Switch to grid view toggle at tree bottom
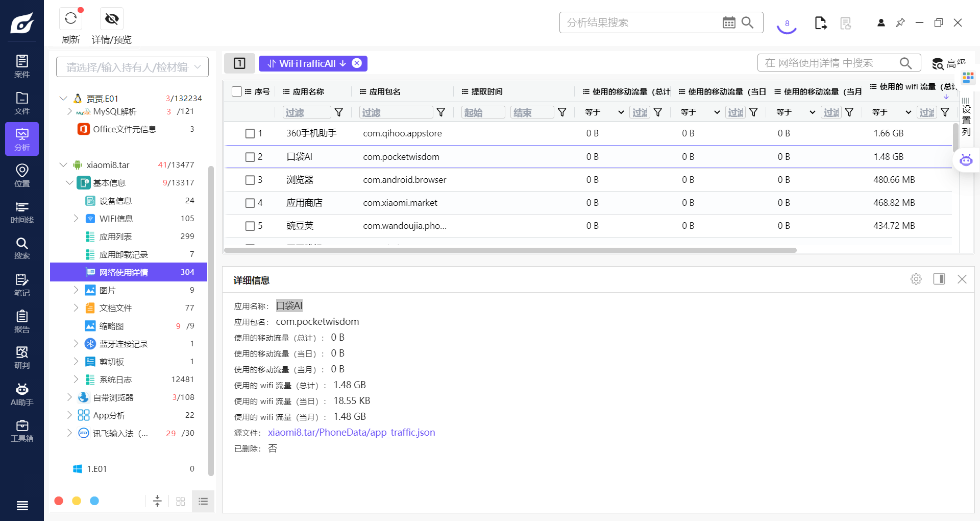 tap(180, 501)
